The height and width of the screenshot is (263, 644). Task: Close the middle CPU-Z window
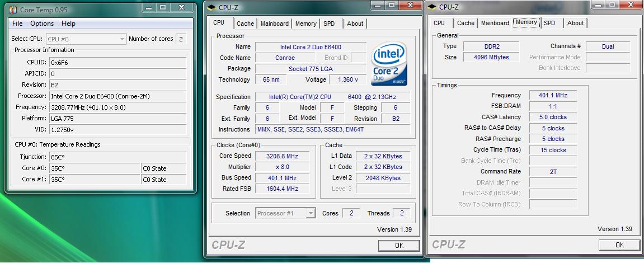point(410,5)
